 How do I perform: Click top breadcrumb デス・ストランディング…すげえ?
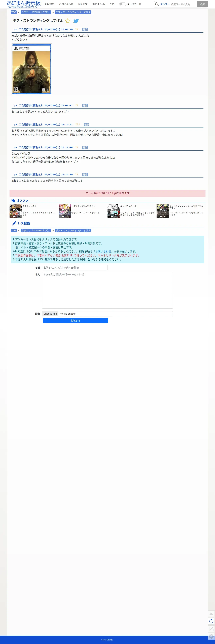(x=73, y=12)
